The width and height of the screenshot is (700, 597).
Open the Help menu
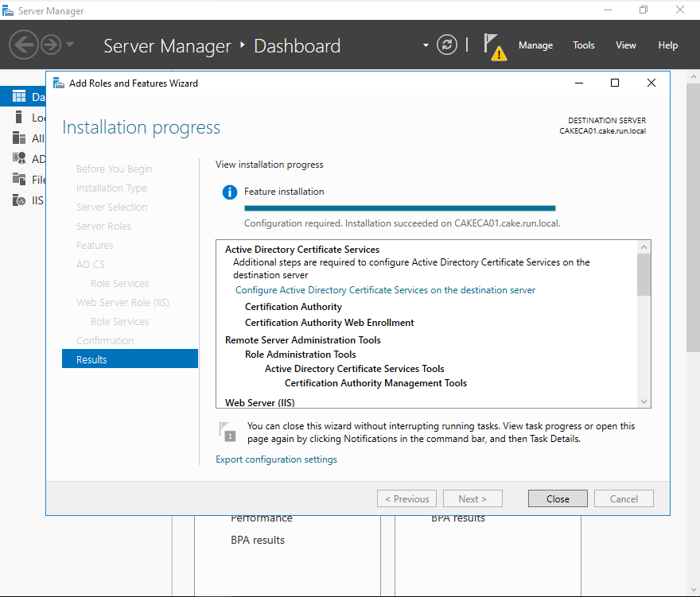(x=668, y=45)
